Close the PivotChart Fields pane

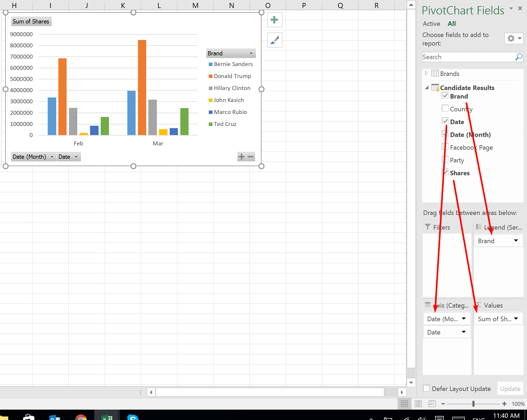520,8
